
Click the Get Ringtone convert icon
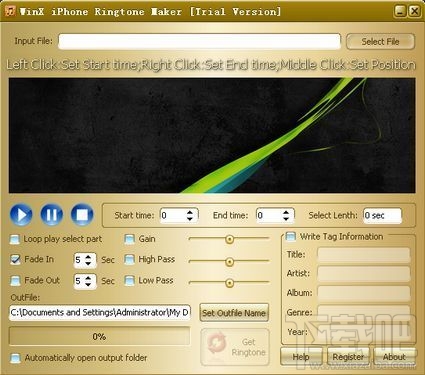pyautogui.click(x=217, y=343)
